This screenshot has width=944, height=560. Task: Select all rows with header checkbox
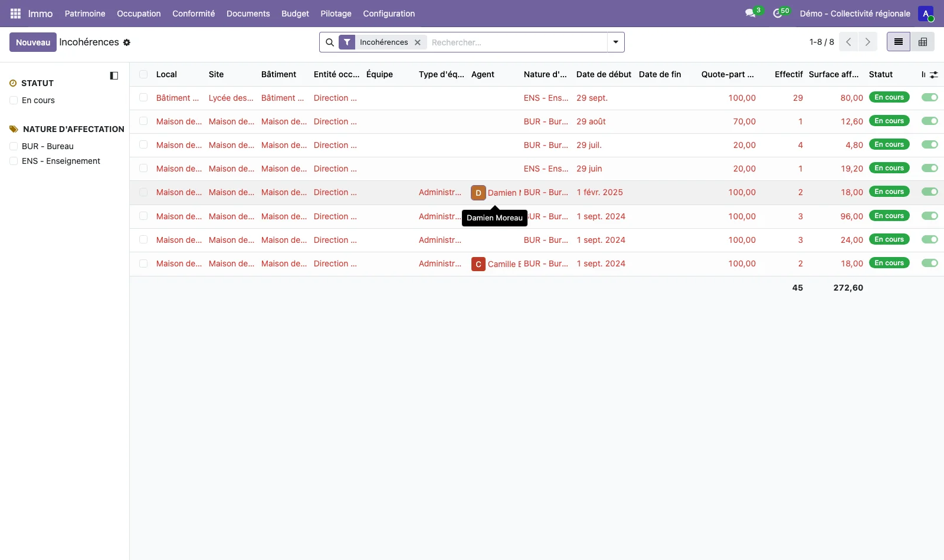click(143, 74)
